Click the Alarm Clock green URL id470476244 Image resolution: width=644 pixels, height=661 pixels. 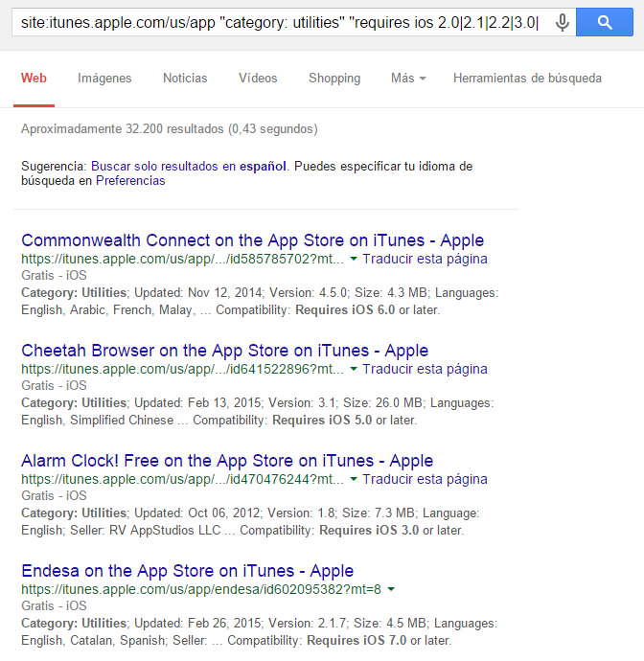182,479
